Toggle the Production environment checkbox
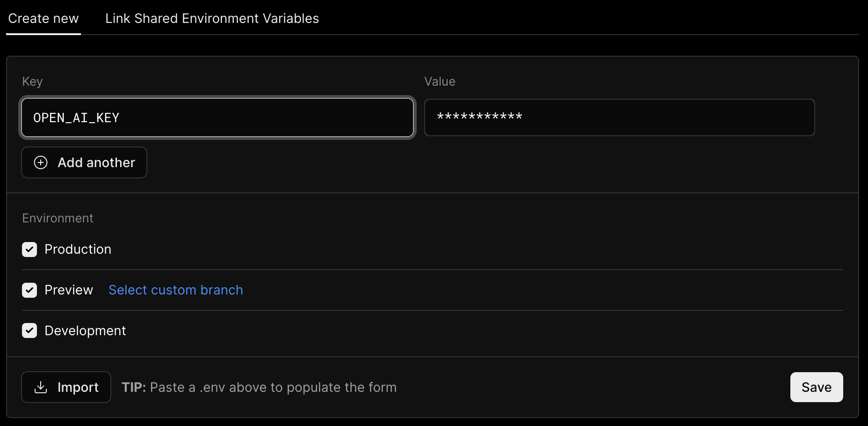This screenshot has width=868, height=426. click(x=29, y=250)
